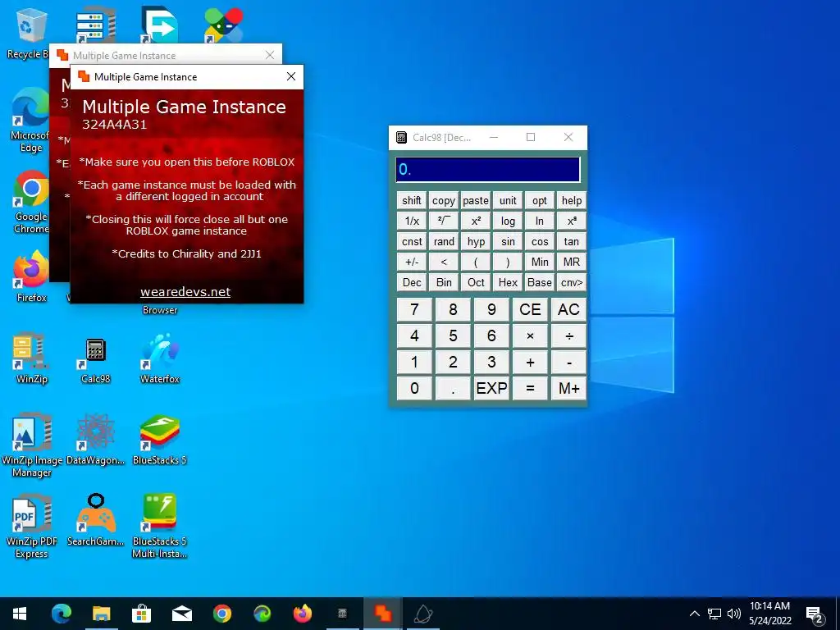Click the paste button in Calc98

476,200
